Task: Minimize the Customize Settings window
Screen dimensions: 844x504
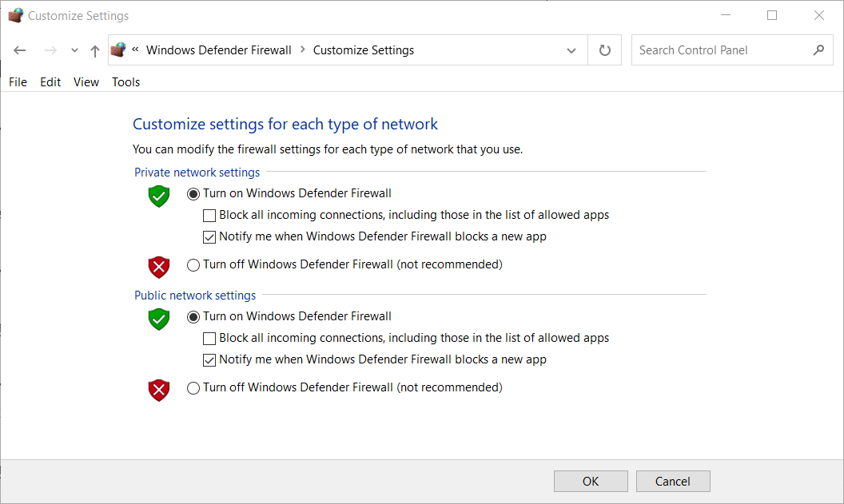Action: point(726,16)
